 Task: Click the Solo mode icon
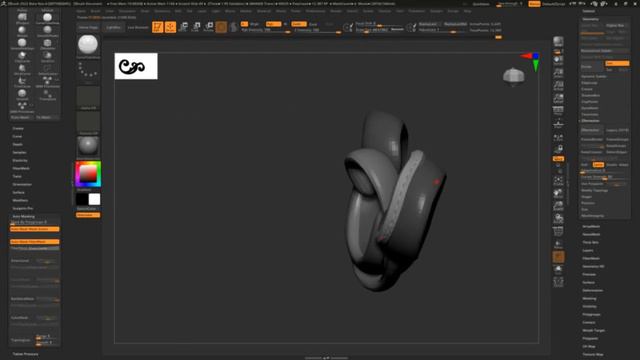tap(558, 269)
